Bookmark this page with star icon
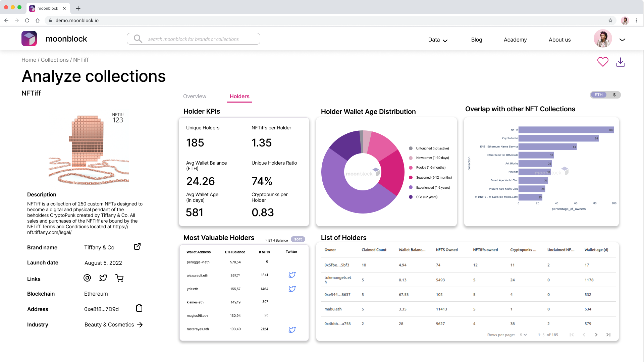Screen dimensions: 644x362 click(610, 20)
